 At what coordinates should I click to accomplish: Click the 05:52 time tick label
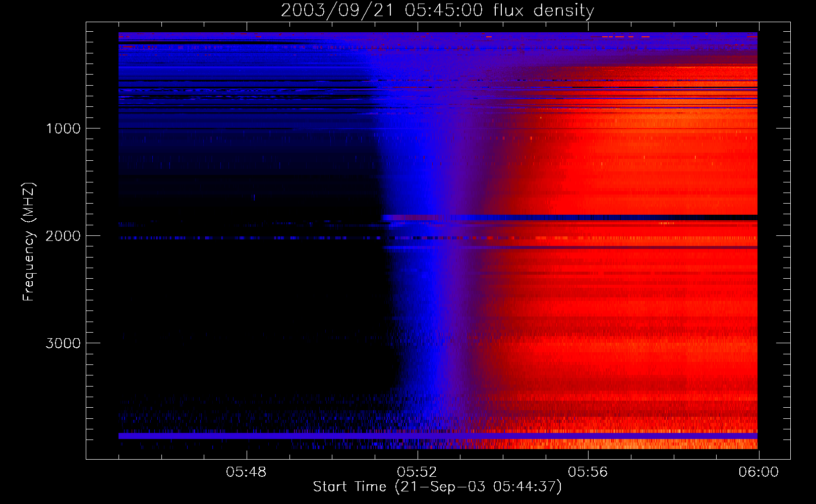click(x=417, y=472)
